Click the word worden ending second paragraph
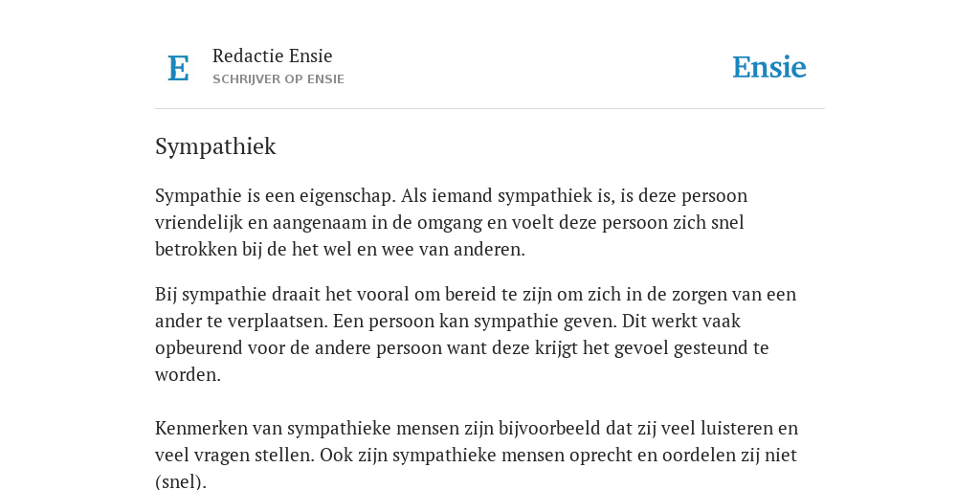Screen dimensions: 980x490 tap(188, 375)
